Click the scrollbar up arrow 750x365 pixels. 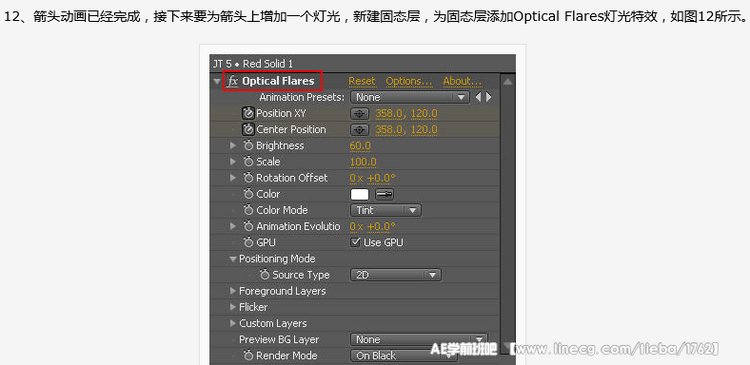pyautogui.click(x=507, y=82)
